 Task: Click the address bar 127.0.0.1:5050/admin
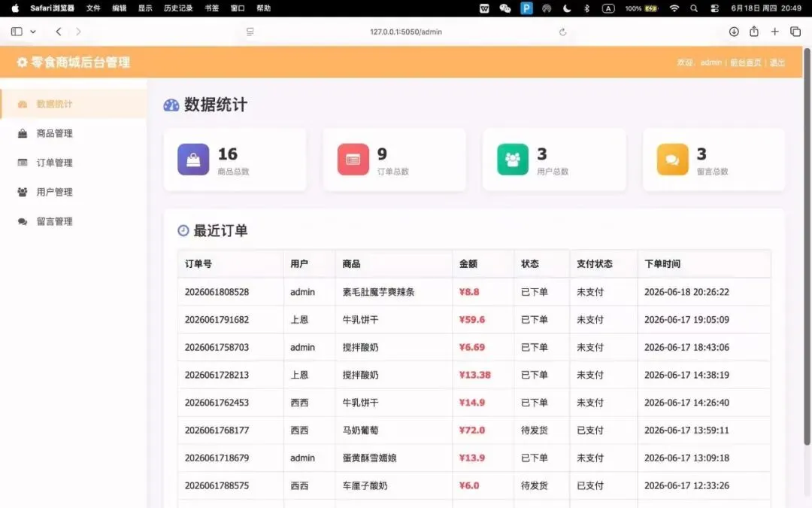coord(406,32)
